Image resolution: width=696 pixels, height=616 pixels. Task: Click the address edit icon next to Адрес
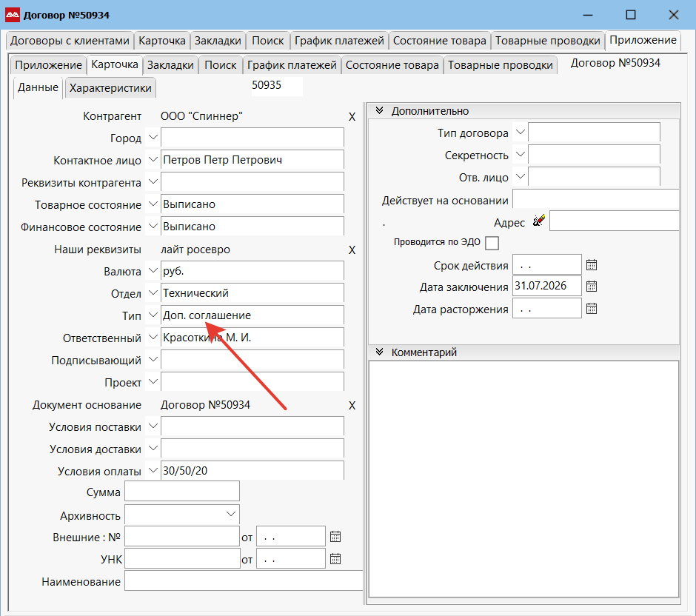click(x=538, y=220)
